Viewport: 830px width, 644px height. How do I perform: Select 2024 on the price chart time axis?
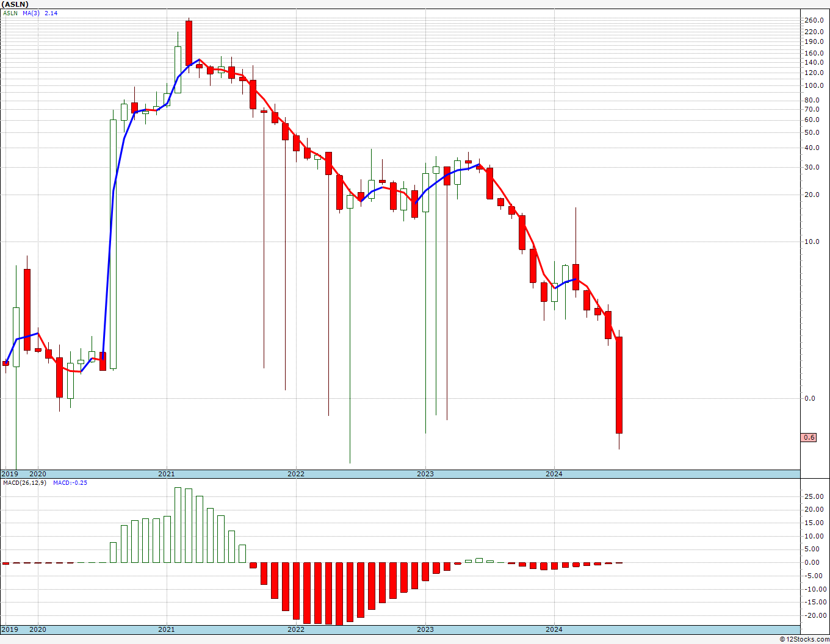[x=554, y=474]
